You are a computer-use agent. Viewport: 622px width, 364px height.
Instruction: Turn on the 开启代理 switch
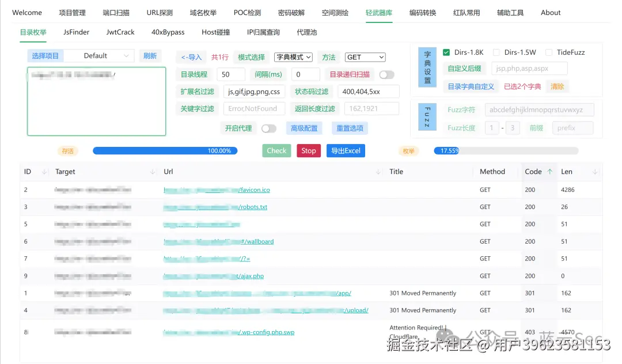pos(269,128)
